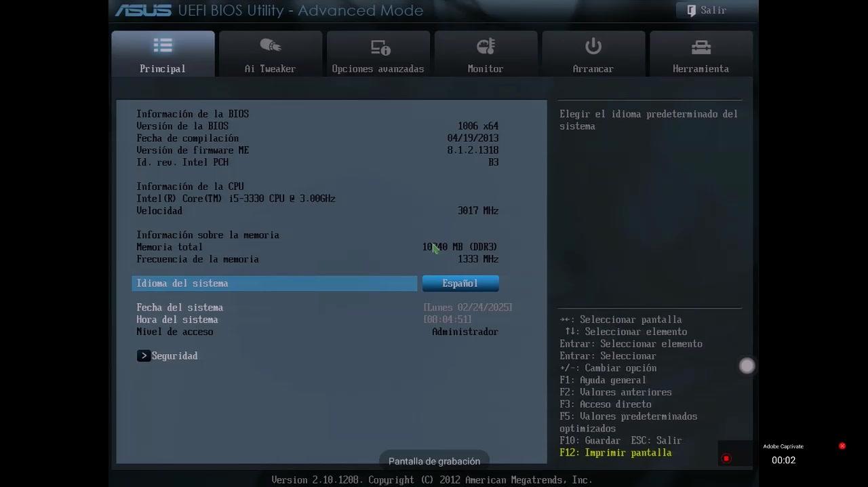Click the round gray floating overlay button
868x487 pixels.
coord(747,366)
